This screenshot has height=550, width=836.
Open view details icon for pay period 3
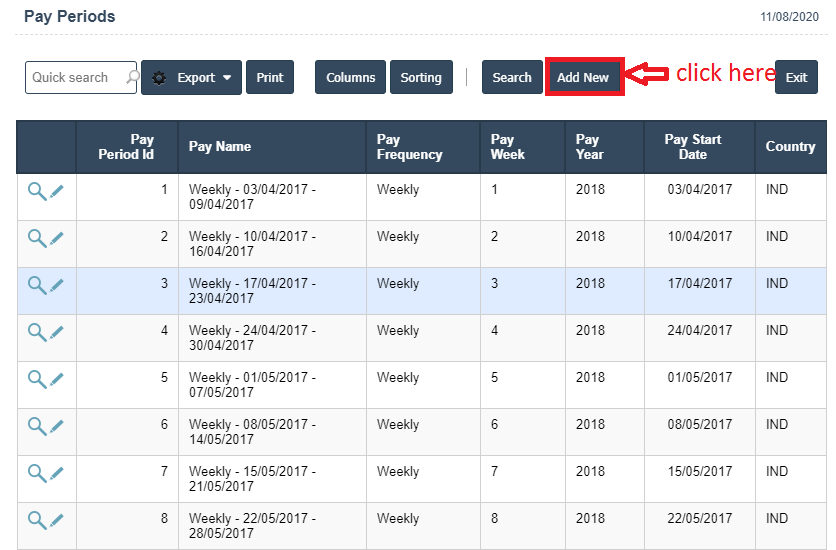coord(37,285)
